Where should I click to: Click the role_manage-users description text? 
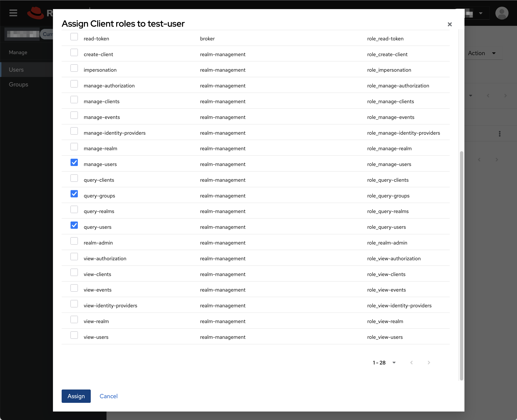(x=389, y=164)
